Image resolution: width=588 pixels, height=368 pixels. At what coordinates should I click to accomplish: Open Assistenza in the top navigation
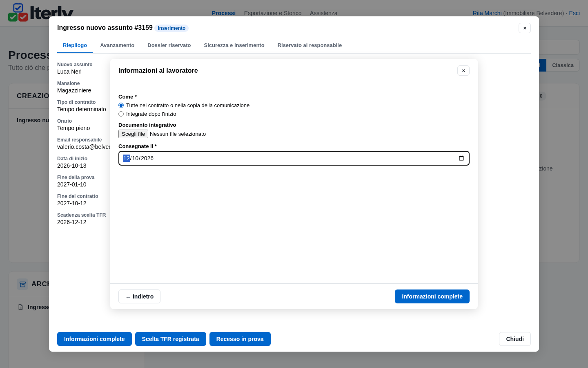pos(323,13)
